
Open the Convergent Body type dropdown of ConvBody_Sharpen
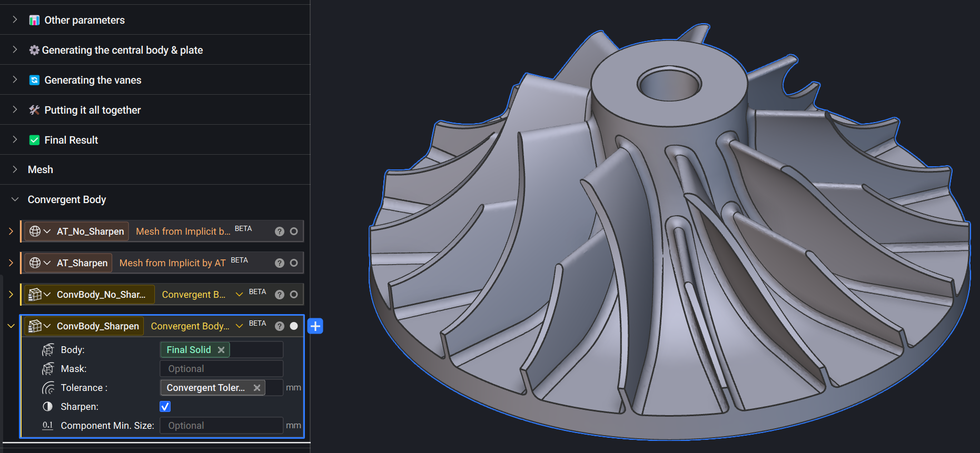click(239, 326)
